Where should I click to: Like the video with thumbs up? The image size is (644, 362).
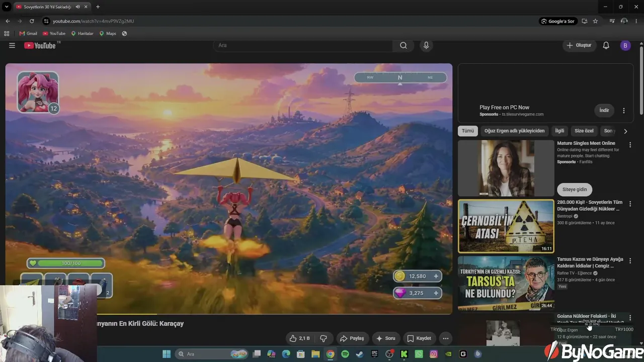click(x=299, y=338)
